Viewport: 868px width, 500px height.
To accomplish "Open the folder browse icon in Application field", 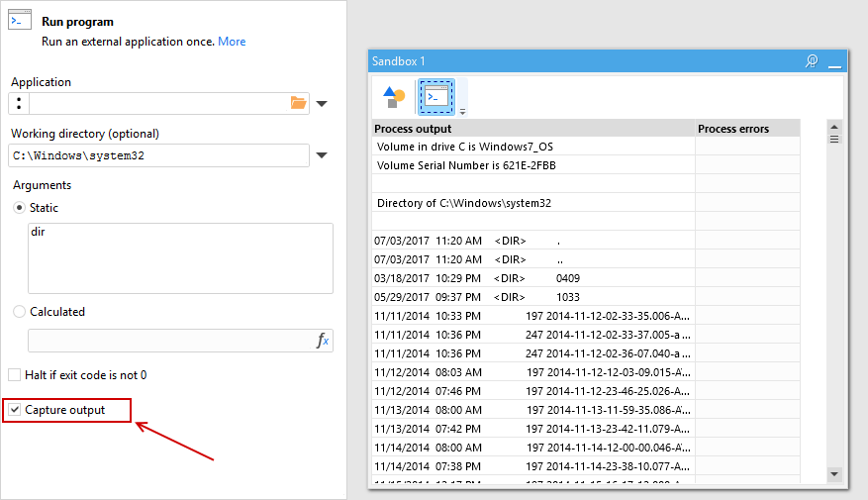I will click(x=298, y=103).
